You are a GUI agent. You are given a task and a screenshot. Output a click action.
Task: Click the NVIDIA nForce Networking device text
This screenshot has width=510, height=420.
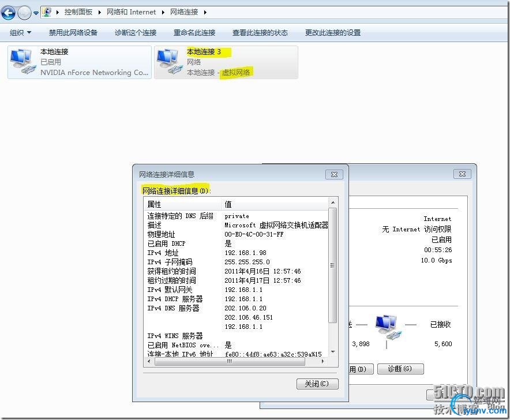(x=94, y=73)
